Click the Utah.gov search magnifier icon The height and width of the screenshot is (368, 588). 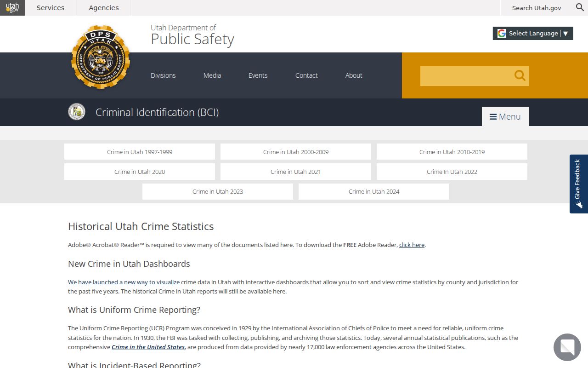tap(580, 7)
